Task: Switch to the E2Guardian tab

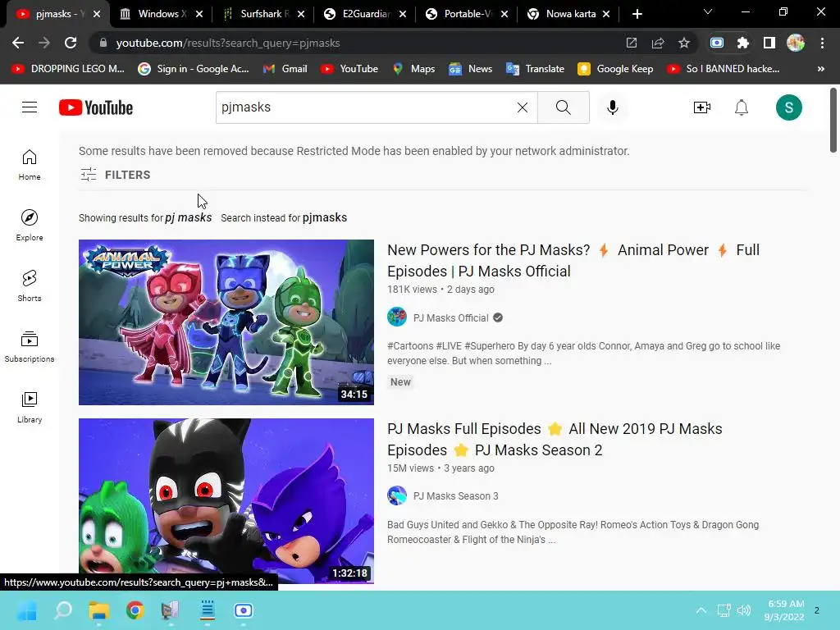Action: (364, 14)
